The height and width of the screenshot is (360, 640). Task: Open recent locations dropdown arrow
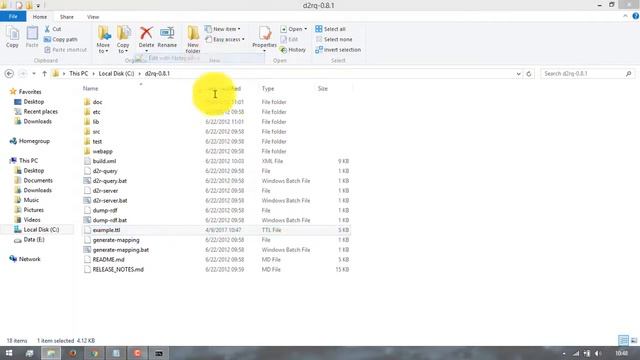coord(33,73)
